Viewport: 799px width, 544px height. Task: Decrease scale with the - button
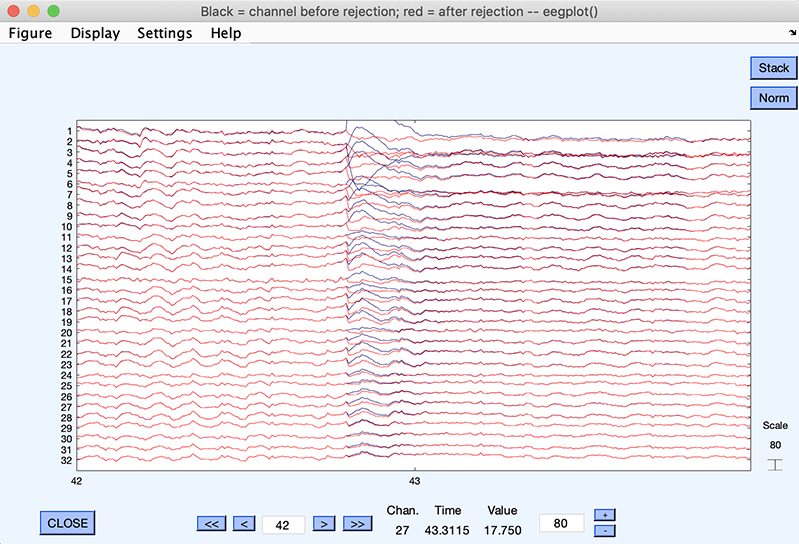pos(604,530)
